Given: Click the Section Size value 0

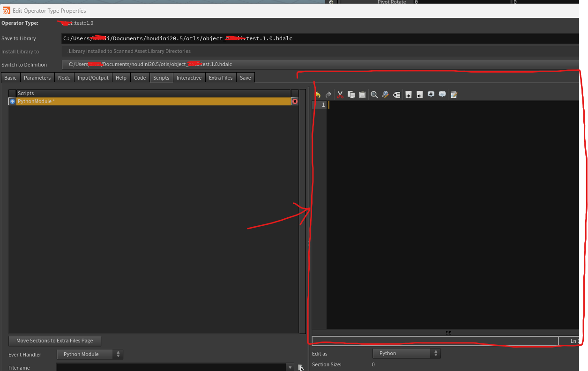Looking at the screenshot, I should pyautogui.click(x=373, y=364).
